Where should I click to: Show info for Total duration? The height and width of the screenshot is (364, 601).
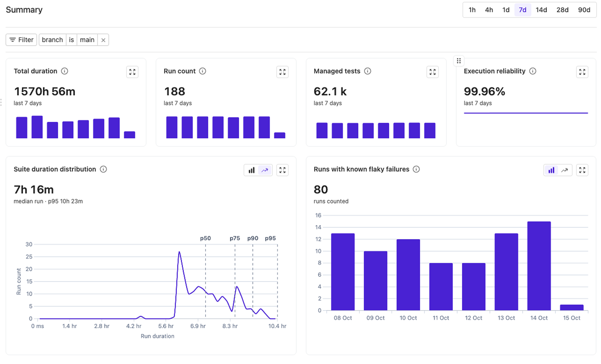[x=64, y=71]
